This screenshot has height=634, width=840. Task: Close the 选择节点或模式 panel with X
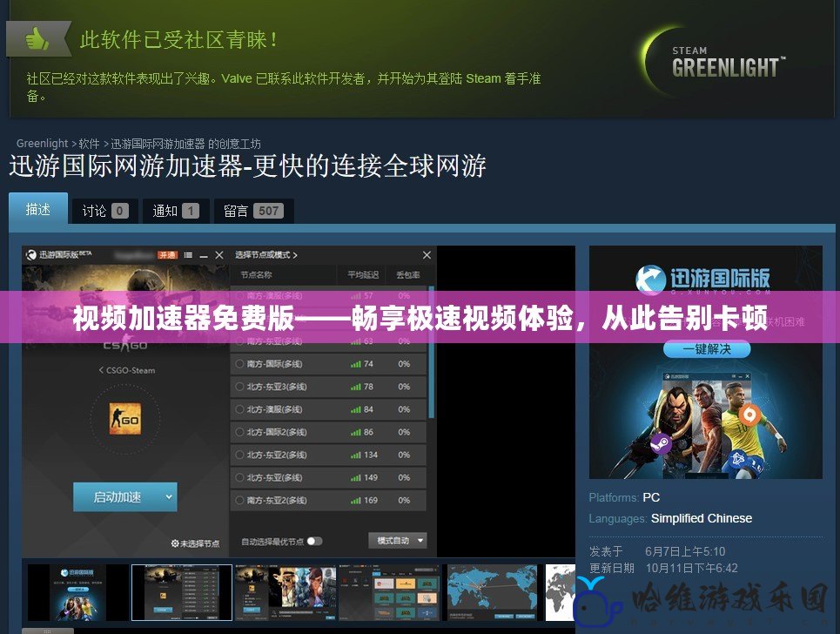pyautogui.click(x=427, y=255)
